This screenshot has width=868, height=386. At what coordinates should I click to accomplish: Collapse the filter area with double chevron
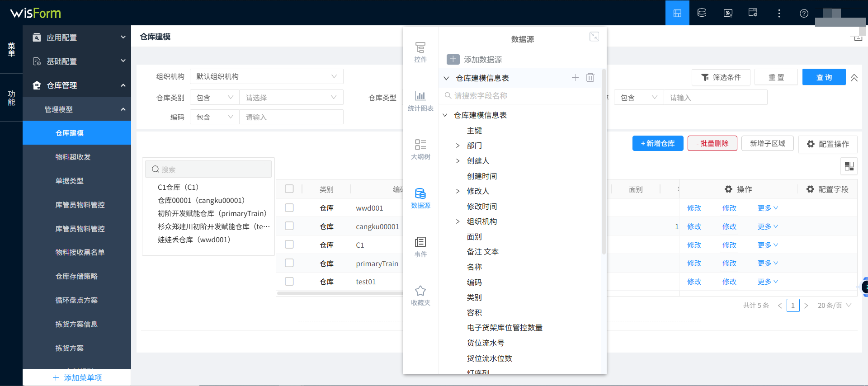tap(854, 77)
